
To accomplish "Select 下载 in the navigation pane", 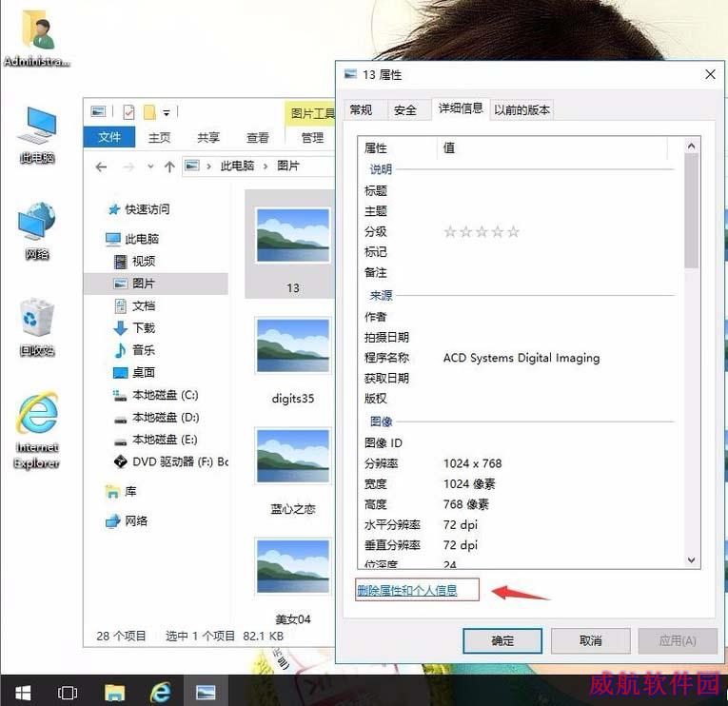I will click(x=134, y=327).
